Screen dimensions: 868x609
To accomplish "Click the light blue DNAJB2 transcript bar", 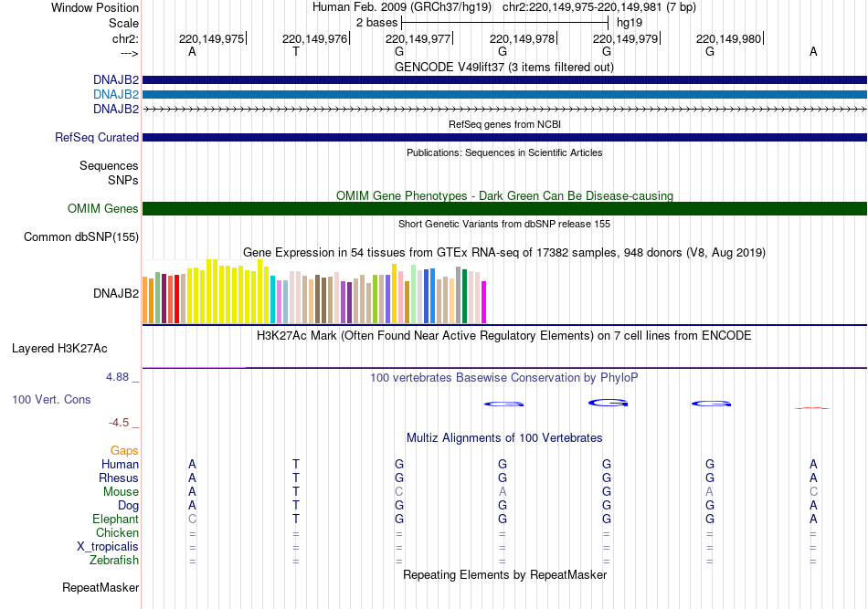I will point(504,94).
